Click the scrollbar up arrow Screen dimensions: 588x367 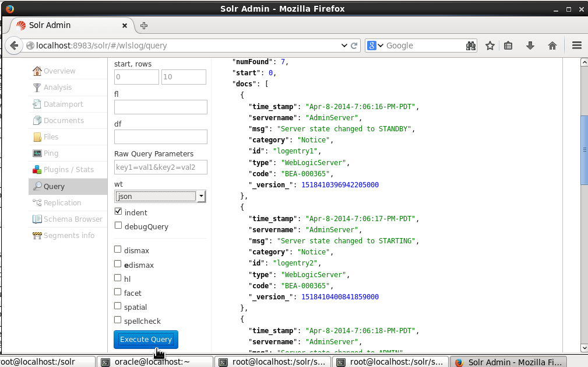tap(585, 62)
